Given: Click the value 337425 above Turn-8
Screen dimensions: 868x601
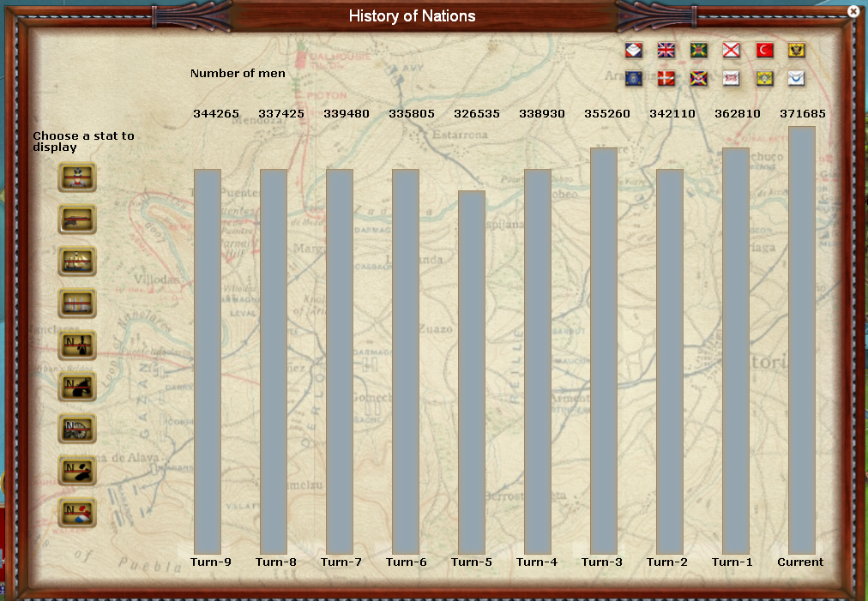Looking at the screenshot, I should [x=281, y=114].
